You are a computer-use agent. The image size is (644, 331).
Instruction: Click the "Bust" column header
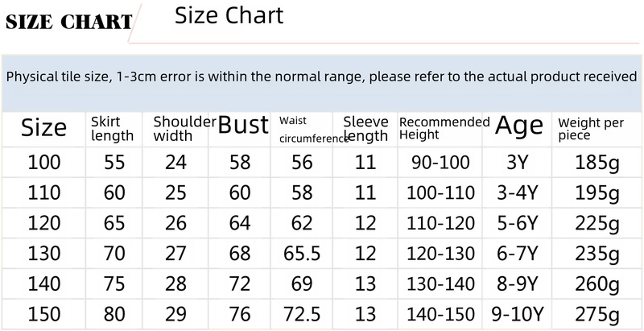point(243,126)
